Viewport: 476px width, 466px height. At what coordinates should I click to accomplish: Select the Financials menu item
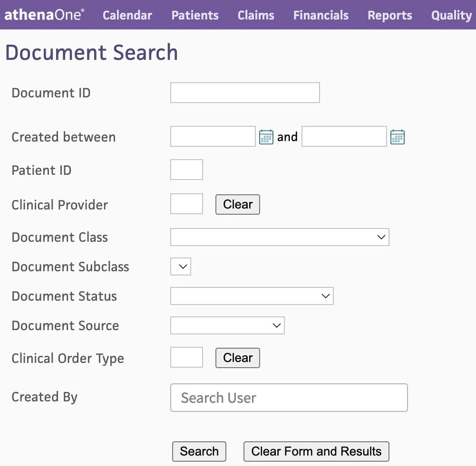321,15
